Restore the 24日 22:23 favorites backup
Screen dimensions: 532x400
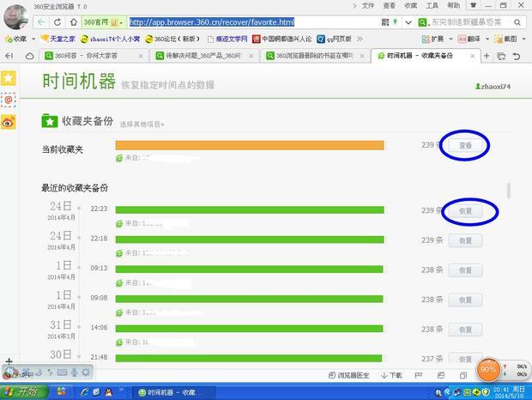464,210
